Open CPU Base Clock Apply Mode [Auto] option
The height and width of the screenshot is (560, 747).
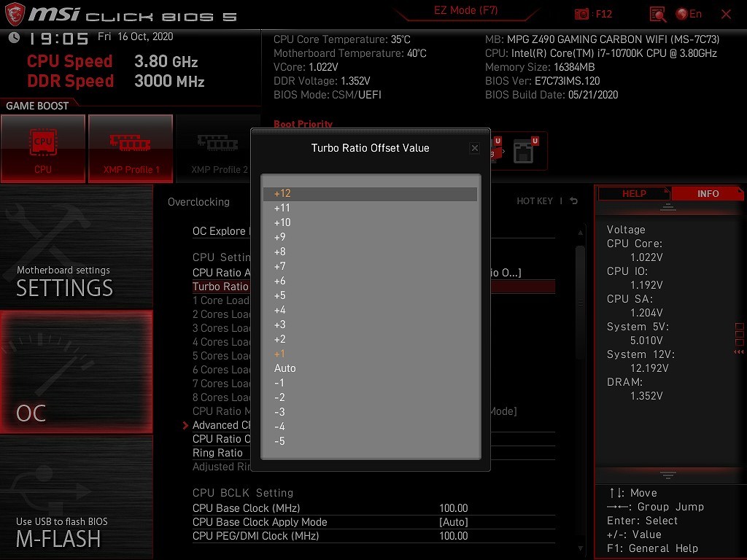[453, 522]
